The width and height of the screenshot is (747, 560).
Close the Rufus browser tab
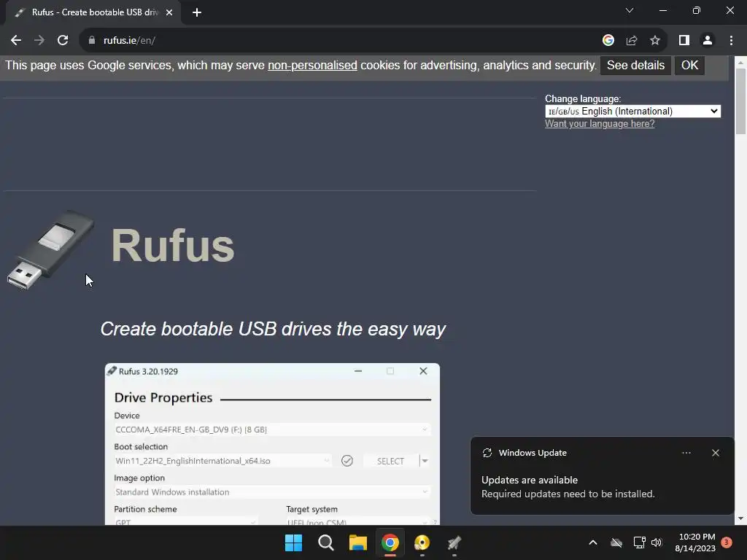point(169,12)
